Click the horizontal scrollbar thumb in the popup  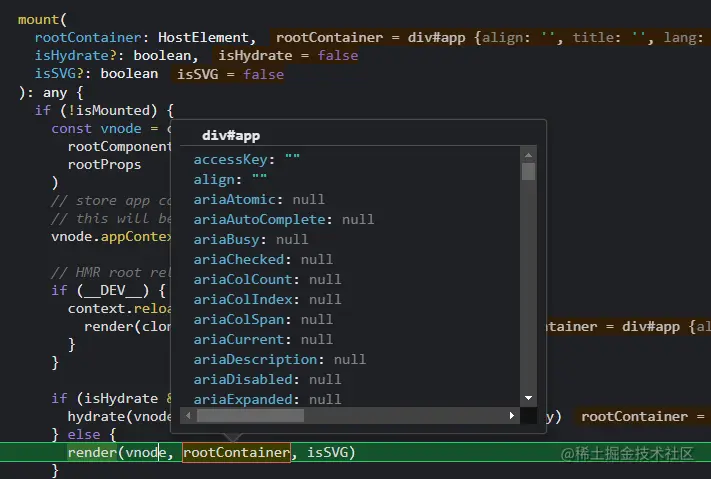click(250, 415)
